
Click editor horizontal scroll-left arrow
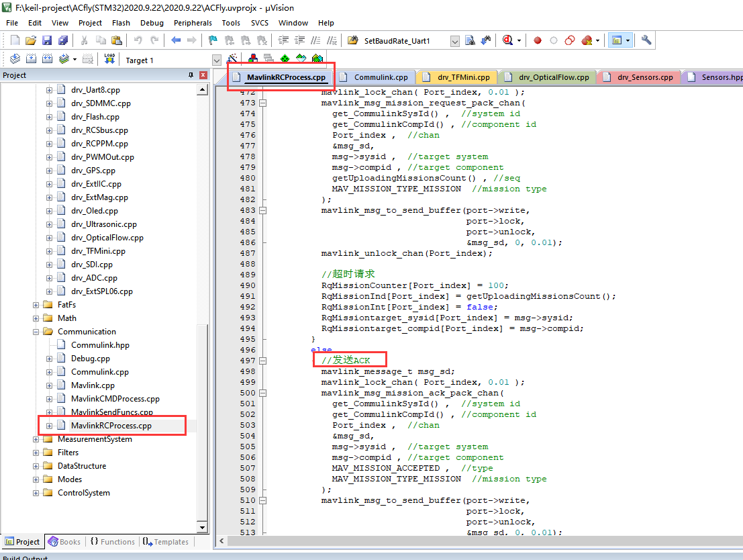click(221, 541)
